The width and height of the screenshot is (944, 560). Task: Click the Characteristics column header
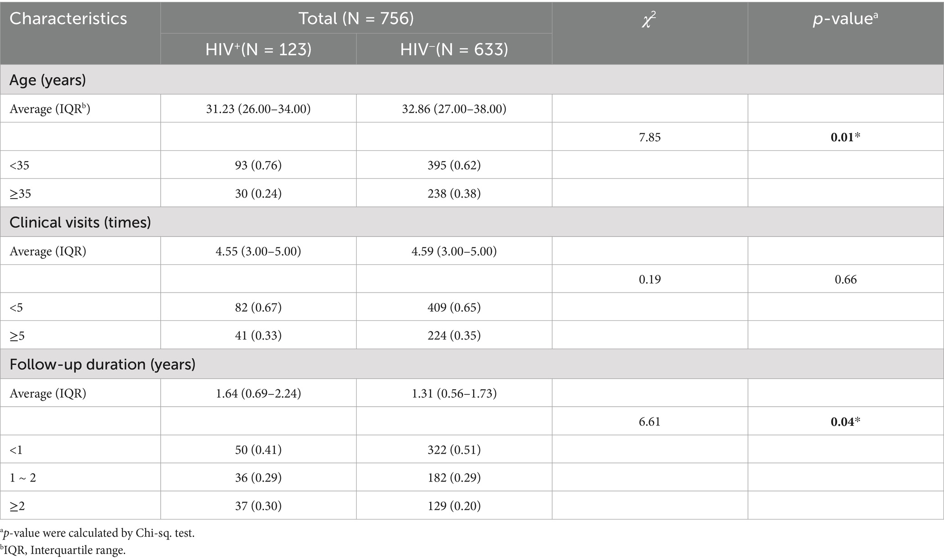pyautogui.click(x=69, y=19)
